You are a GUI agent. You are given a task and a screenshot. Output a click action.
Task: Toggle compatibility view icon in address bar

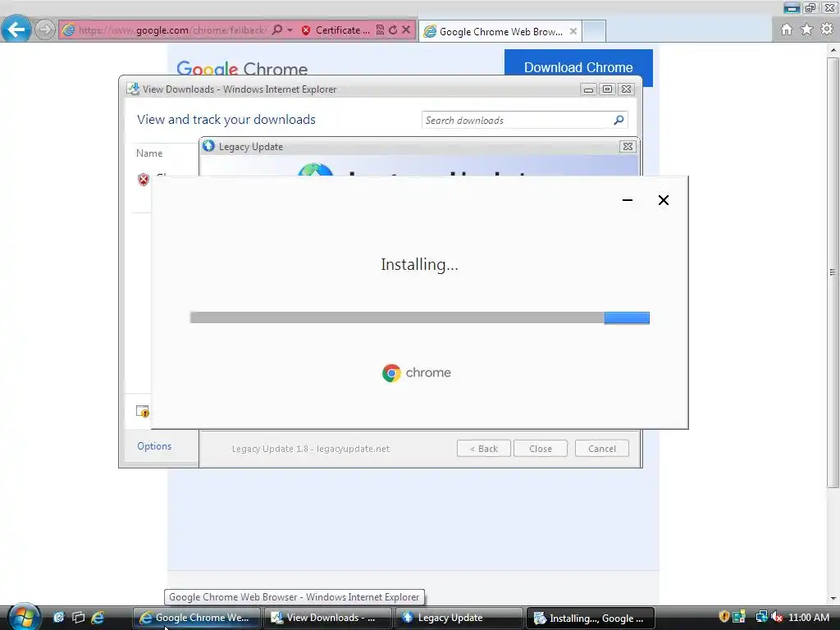coord(380,30)
